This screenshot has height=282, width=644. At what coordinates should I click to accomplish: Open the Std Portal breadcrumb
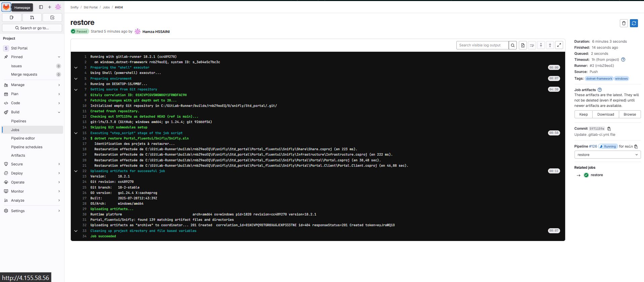coord(91,7)
